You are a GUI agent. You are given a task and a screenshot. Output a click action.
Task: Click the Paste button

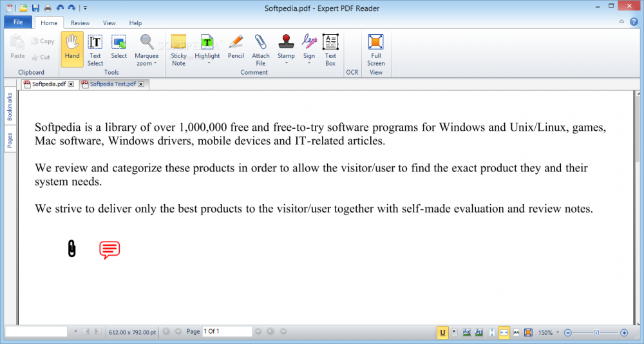[17, 47]
